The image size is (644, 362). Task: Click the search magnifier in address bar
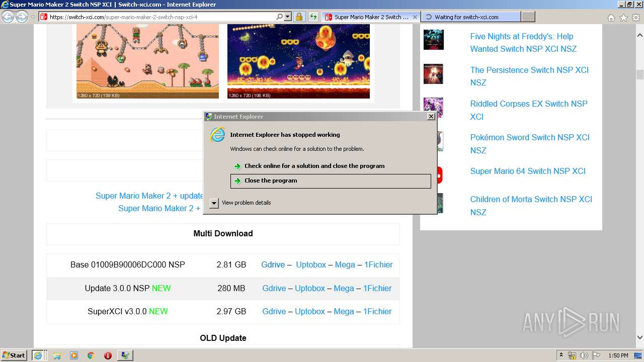(280, 17)
